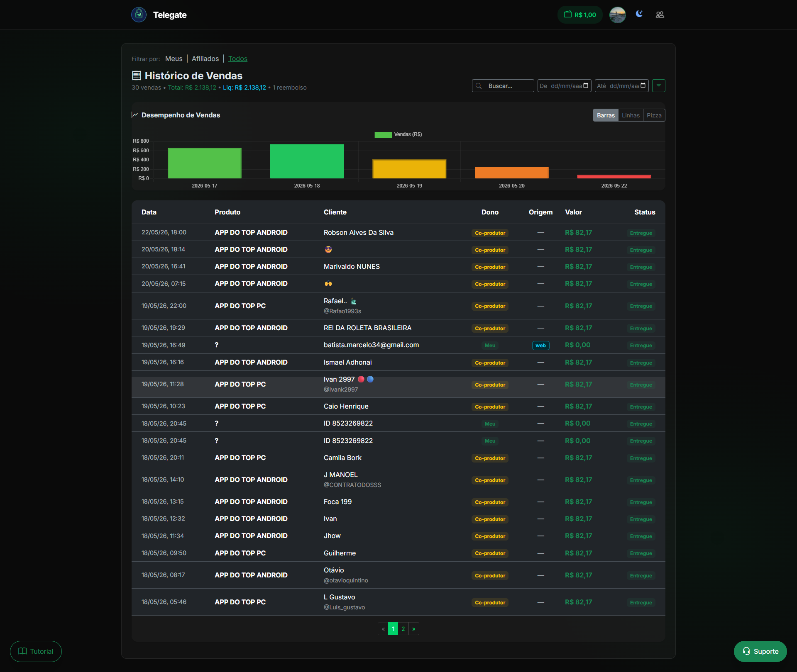Click the Produto column header

coord(227,212)
